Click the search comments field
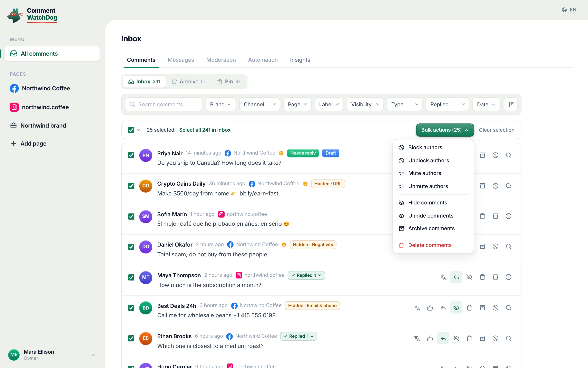This screenshot has height=368, width=588. [x=164, y=104]
